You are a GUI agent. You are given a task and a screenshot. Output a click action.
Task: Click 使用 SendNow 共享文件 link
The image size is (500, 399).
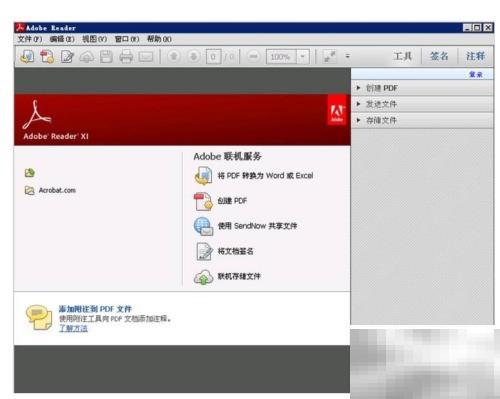click(257, 226)
